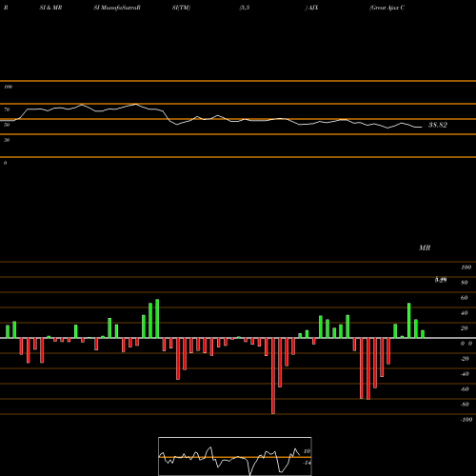This screenshot has width=476, height=476.
Task: Select the '-14' label in mini chart
Action: coord(307,463)
